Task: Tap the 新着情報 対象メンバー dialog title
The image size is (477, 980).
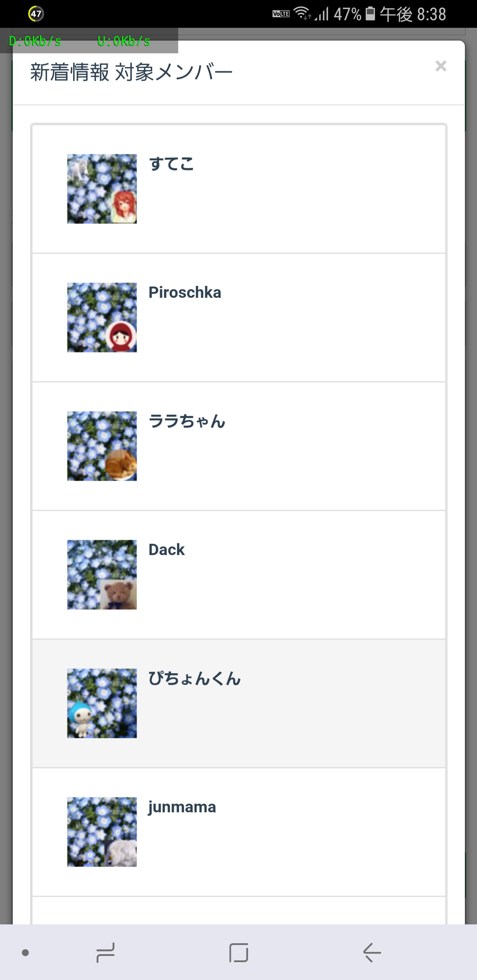Action: tap(131, 72)
